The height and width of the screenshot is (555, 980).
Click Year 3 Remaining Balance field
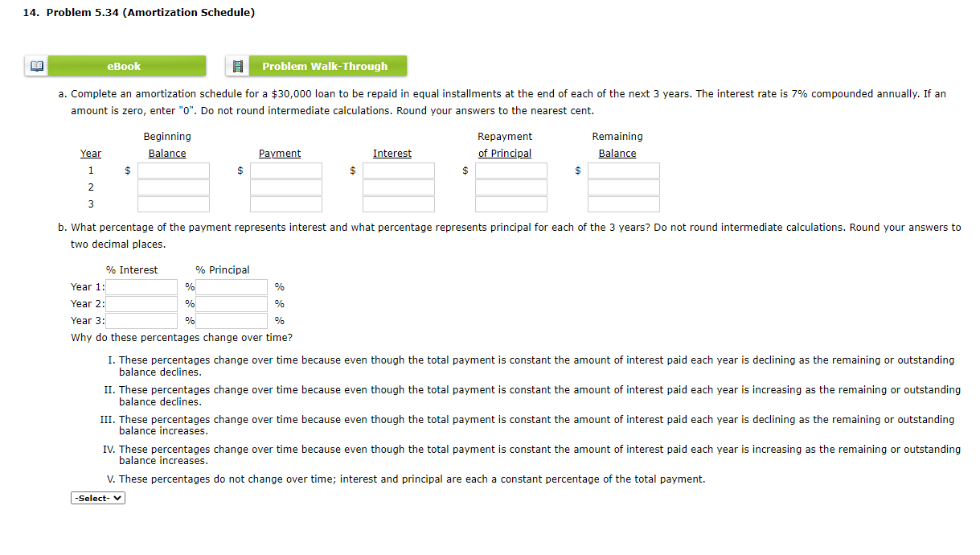point(623,203)
